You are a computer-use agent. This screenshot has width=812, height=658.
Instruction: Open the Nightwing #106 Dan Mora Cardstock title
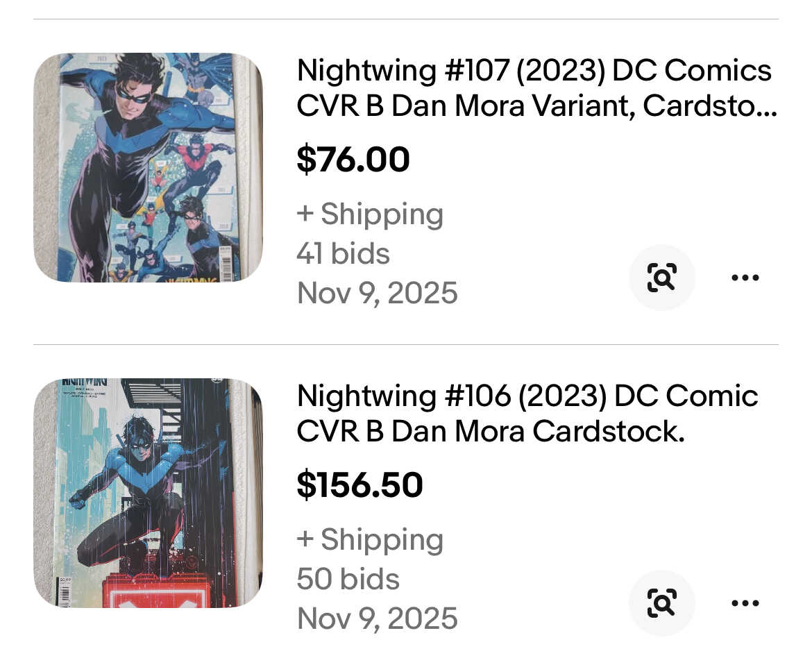(x=527, y=414)
